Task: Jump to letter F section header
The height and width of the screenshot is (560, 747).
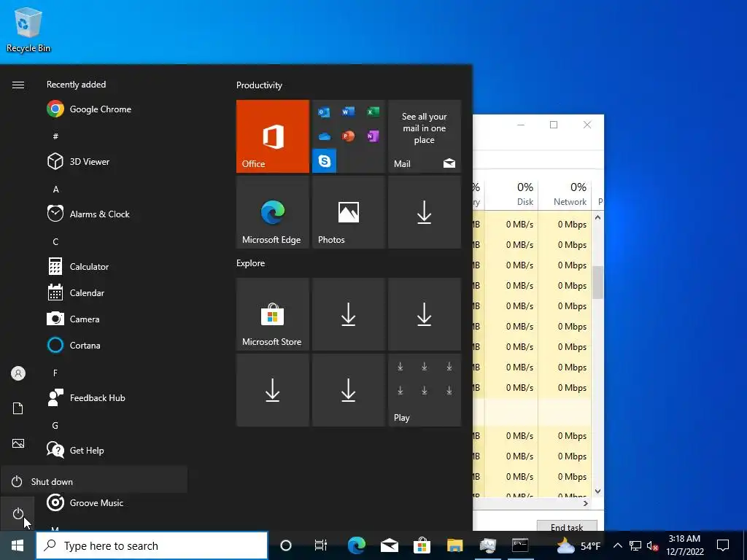Action: coord(55,373)
